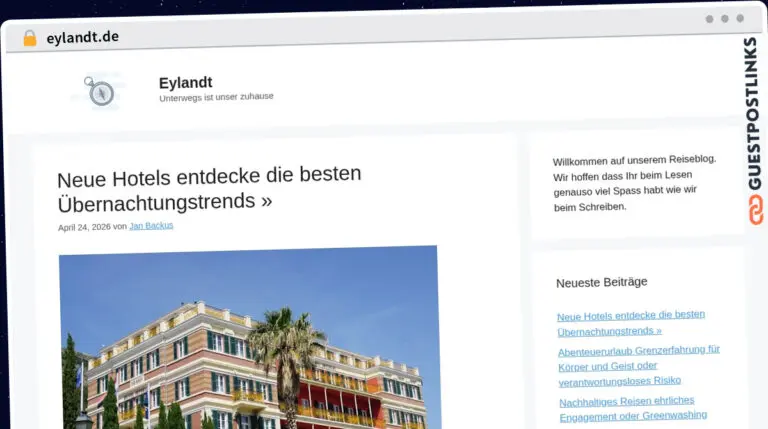
Task: Click the Guestpostlinks chain-link icon
Action: (x=756, y=210)
